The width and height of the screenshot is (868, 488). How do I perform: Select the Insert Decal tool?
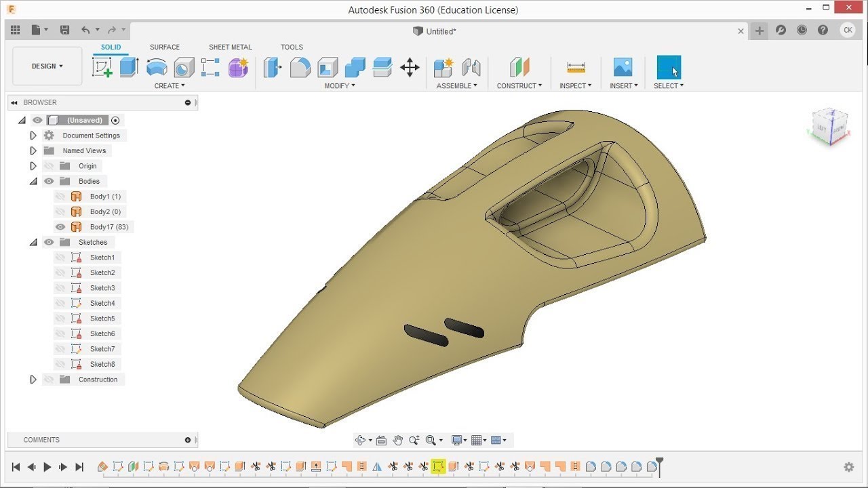pos(623,67)
